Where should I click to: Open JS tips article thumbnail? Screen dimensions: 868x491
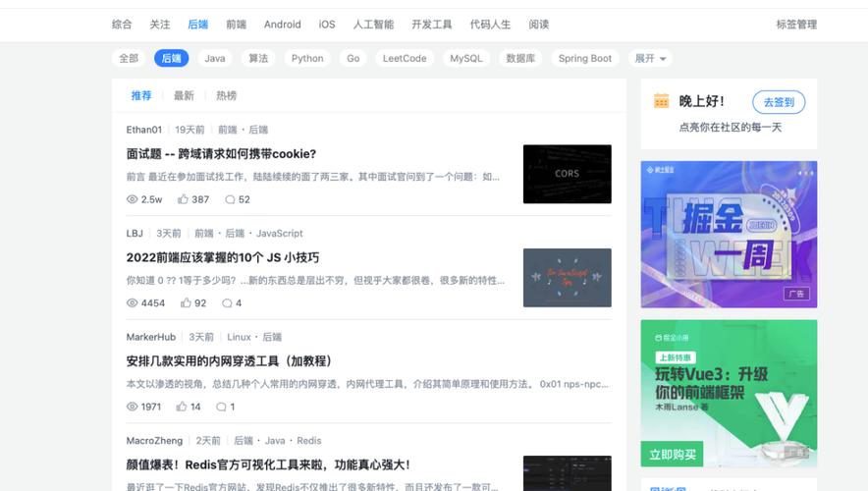[567, 277]
